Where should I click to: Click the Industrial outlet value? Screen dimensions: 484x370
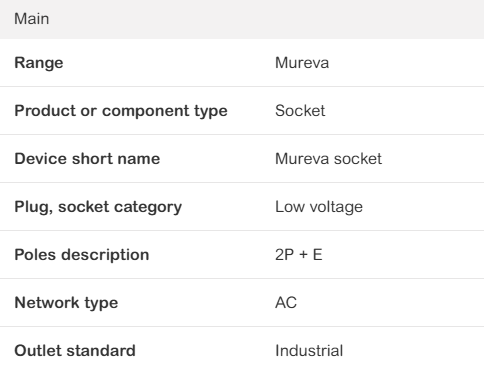coord(309,351)
